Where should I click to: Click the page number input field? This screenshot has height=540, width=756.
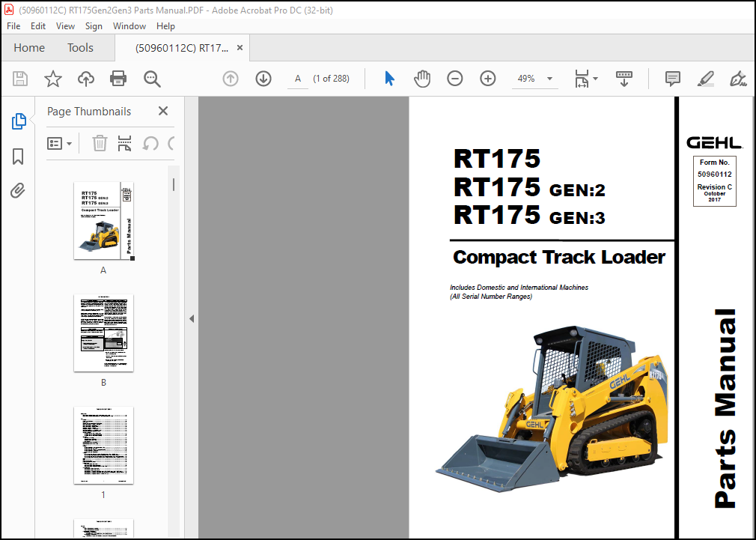tap(298, 79)
